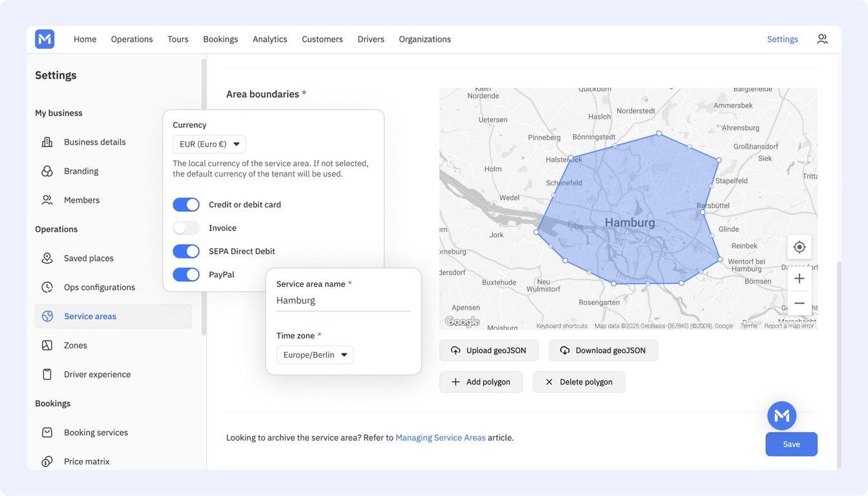Click Terms link on the map
868x496 pixels.
[748, 326]
